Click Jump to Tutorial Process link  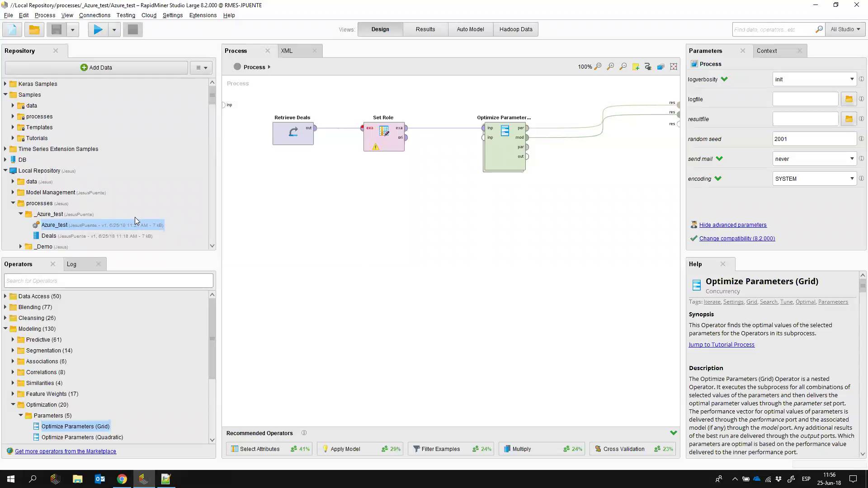(x=721, y=345)
